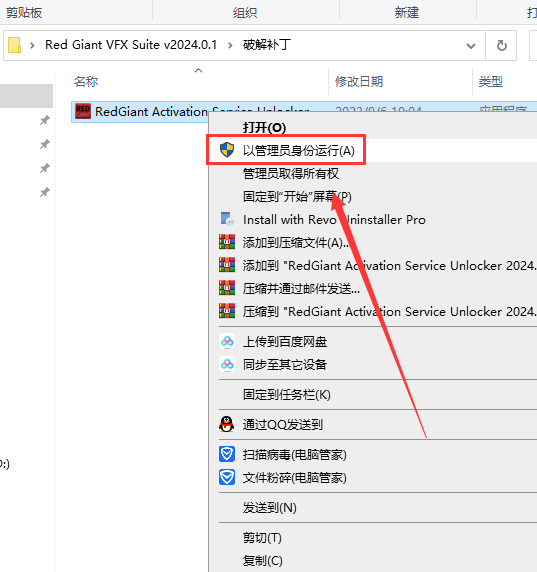The width and height of the screenshot is (537, 572).
Task: Click the Baidu Netdisk icon beside 上传到百度网盘
Action: [227, 341]
